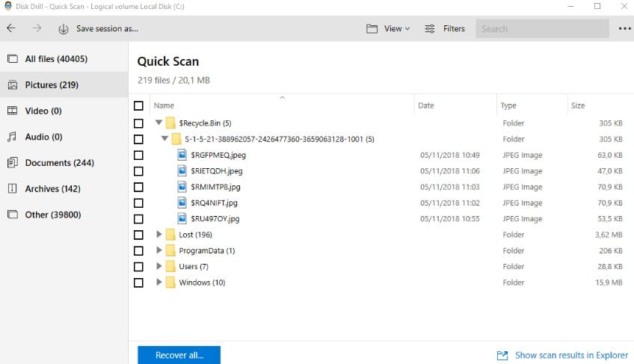
Task: Click the Other category icon
Action: (13, 215)
